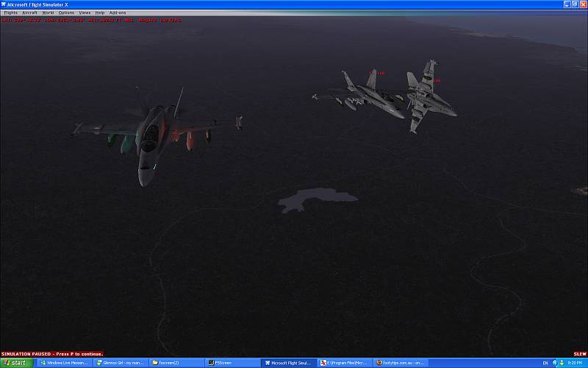Open the Help menu
This screenshot has width=588, height=368.
click(x=100, y=13)
